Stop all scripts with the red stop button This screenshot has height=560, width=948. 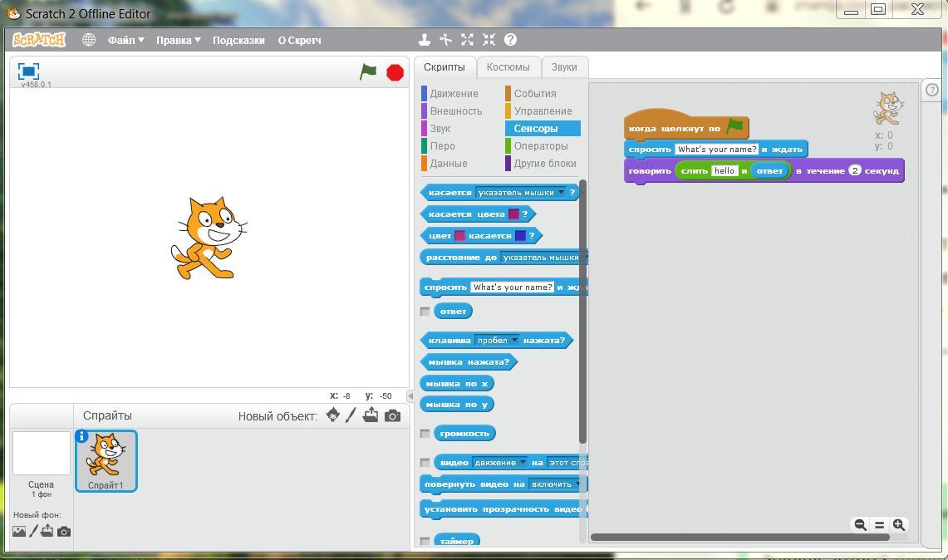[x=395, y=72]
